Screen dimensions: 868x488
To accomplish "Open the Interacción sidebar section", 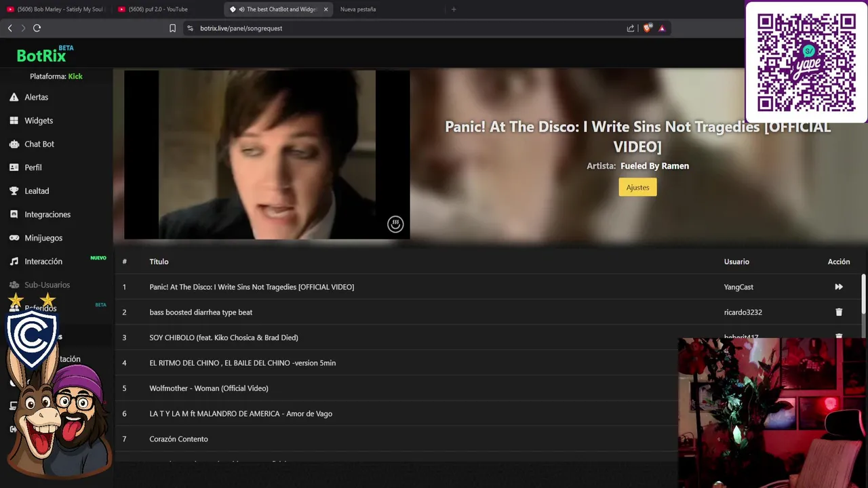I will point(43,262).
